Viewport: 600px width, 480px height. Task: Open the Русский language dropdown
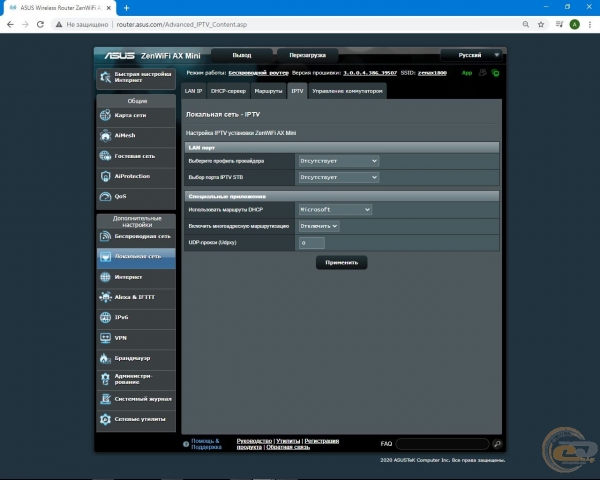(471, 55)
